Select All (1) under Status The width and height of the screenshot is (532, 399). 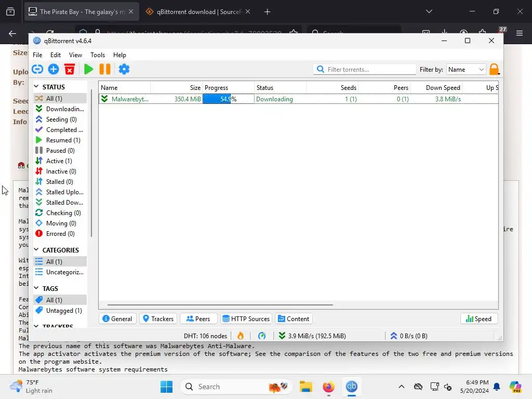(60, 98)
